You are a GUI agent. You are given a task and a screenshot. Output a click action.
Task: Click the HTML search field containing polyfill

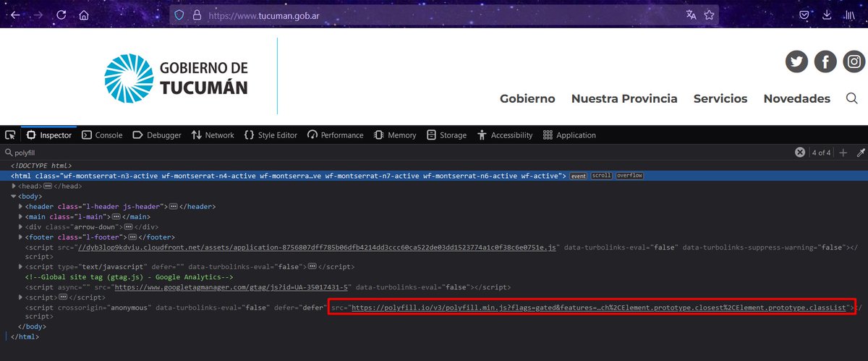[398, 153]
